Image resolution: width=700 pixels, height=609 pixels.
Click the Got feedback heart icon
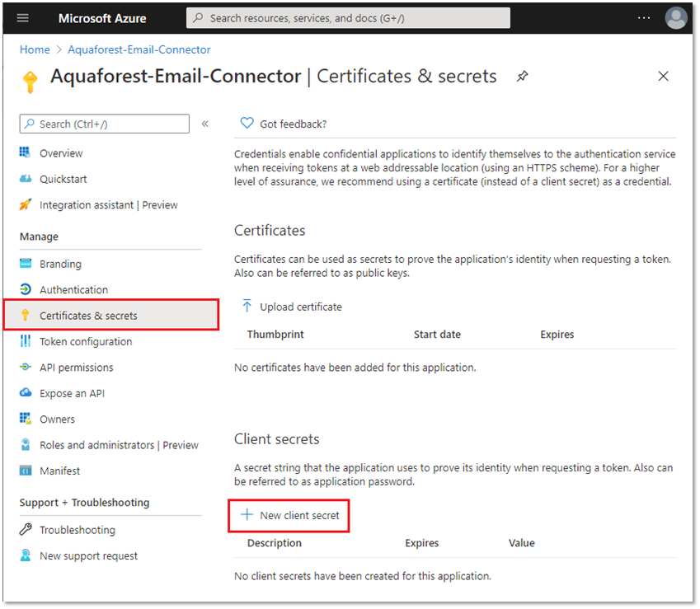[x=247, y=124]
